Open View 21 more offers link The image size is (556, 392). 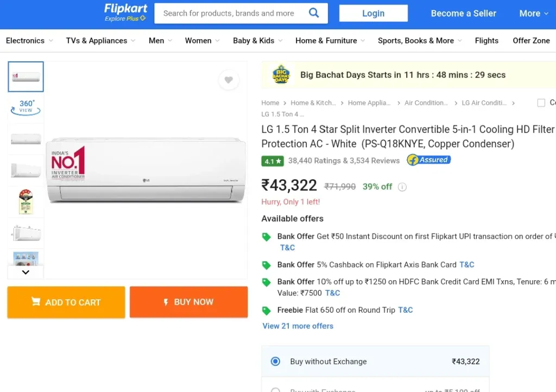[298, 326]
